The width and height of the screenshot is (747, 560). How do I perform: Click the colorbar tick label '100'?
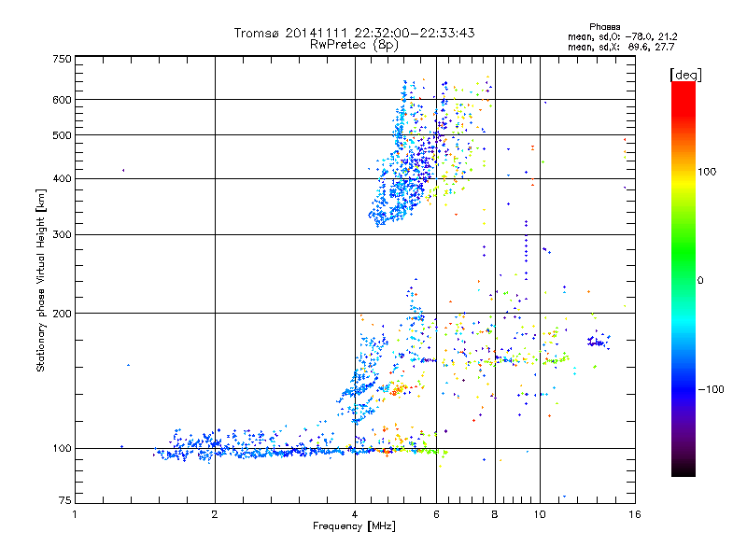[x=707, y=172]
